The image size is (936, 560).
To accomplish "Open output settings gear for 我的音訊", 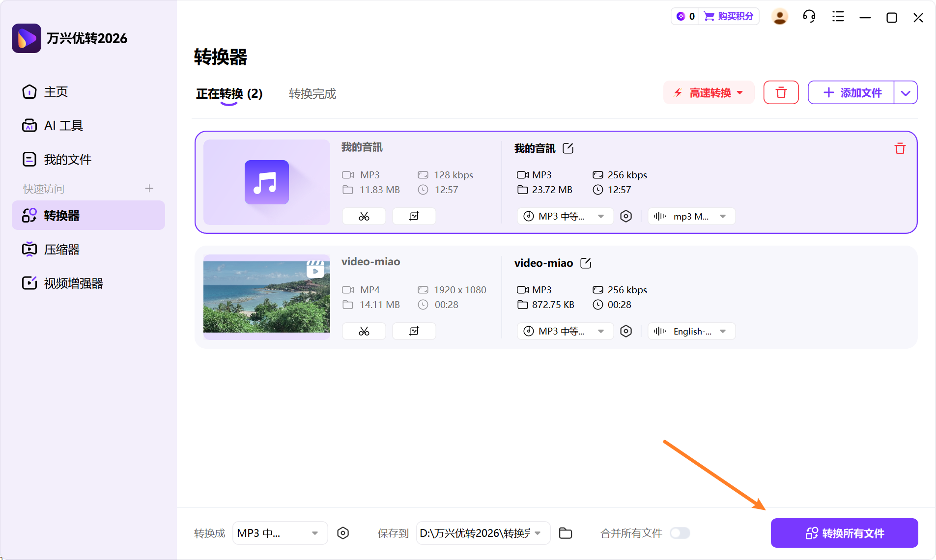I will 626,216.
